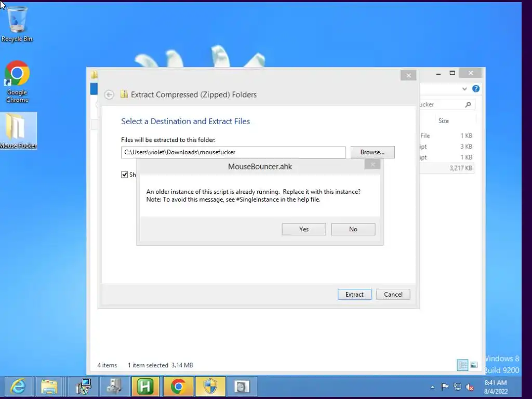Open the User Account Control shield taskbar item
532x399 pixels.
[x=210, y=387]
